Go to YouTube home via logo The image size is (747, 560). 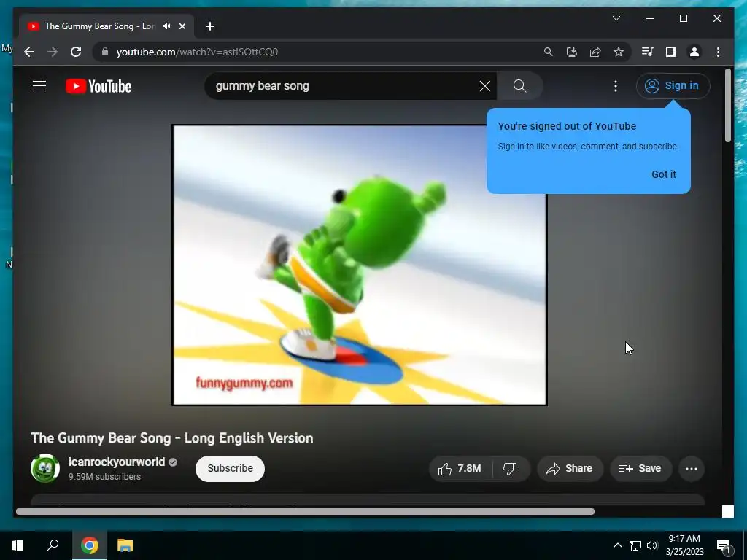98,86
